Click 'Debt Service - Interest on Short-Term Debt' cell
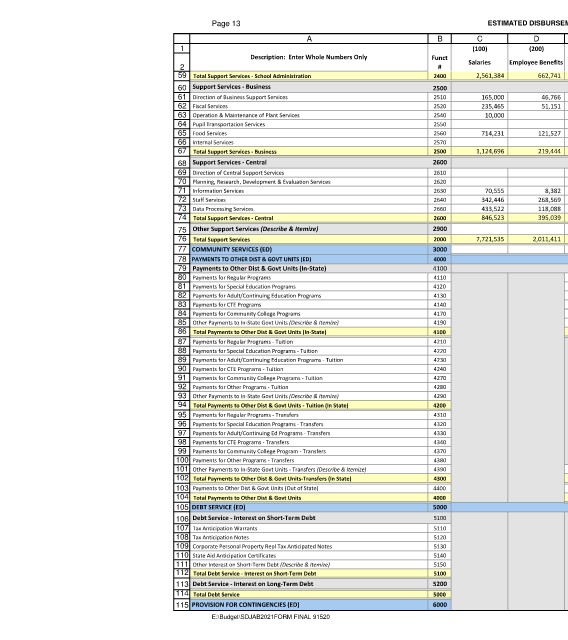The width and height of the screenshot is (568, 640). [x=309, y=518]
